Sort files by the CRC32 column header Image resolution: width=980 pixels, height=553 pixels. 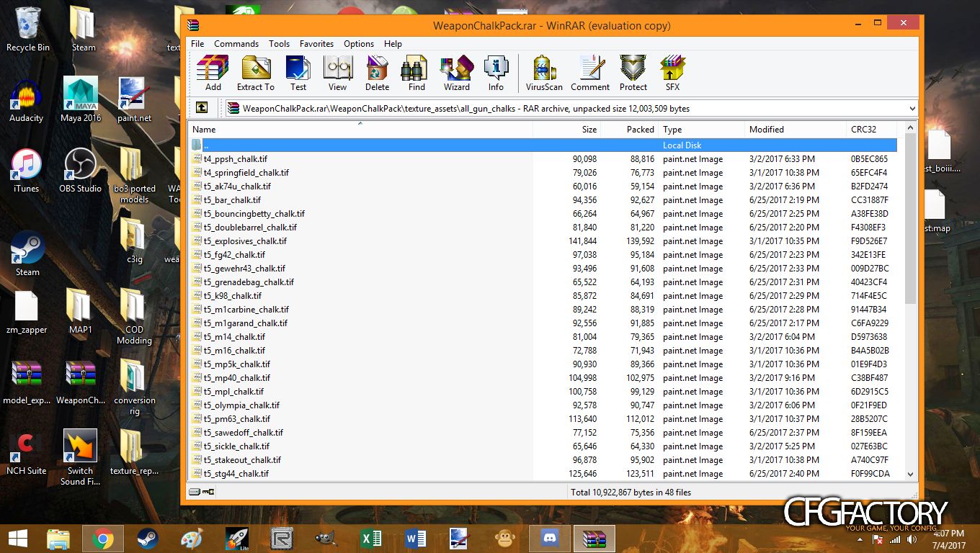pos(872,130)
